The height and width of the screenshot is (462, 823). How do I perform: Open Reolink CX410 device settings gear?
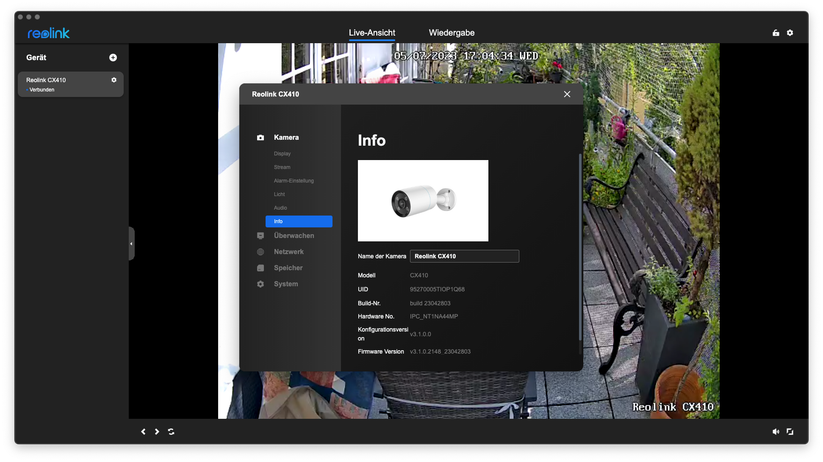(114, 80)
